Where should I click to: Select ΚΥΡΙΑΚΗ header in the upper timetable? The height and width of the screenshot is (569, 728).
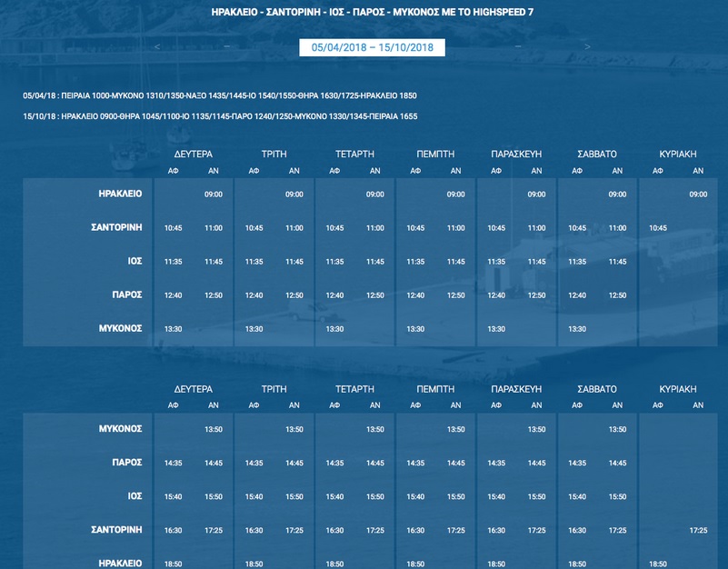click(x=678, y=155)
